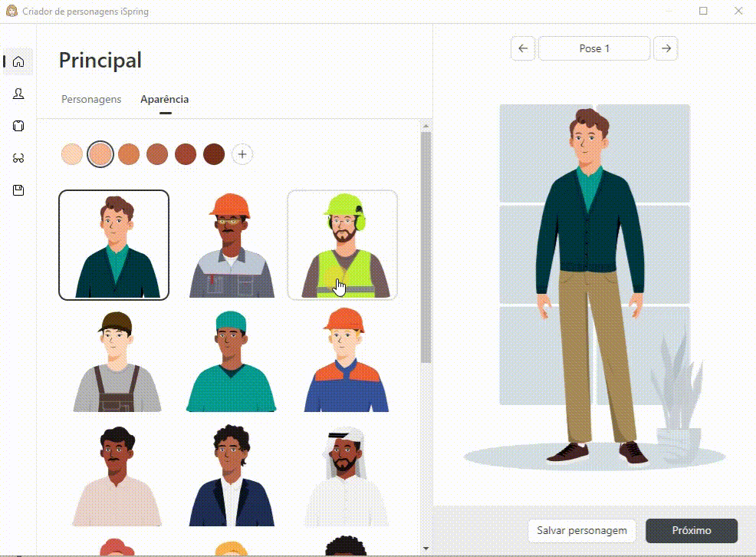
Task: Open the Principal home sidebar icon
Action: [x=18, y=61]
